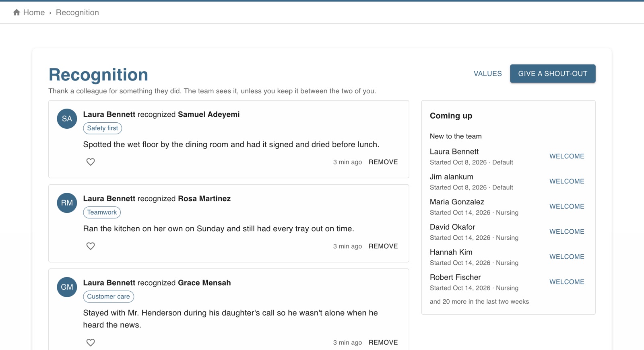Click the GM avatar circle
The image size is (644, 350).
coord(67,287)
